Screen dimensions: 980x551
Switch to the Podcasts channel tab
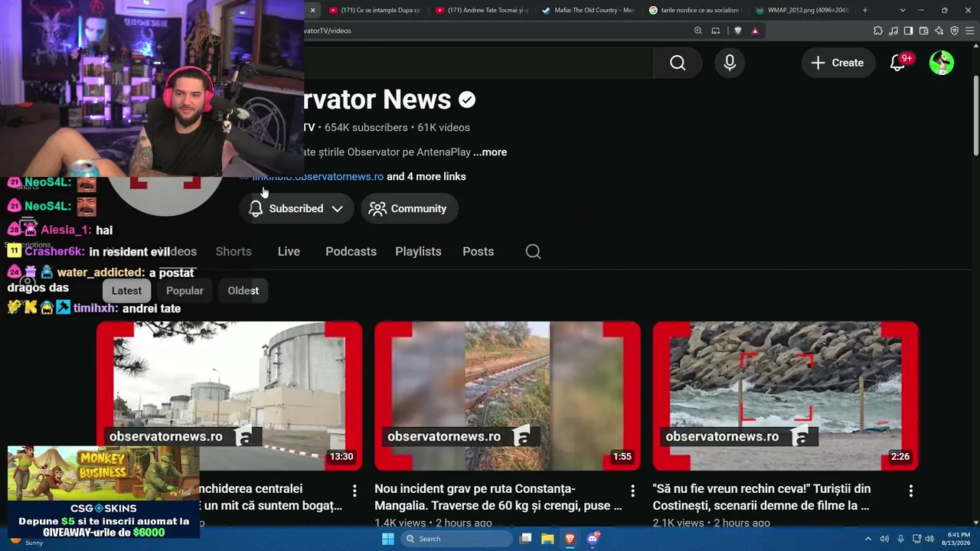(351, 252)
